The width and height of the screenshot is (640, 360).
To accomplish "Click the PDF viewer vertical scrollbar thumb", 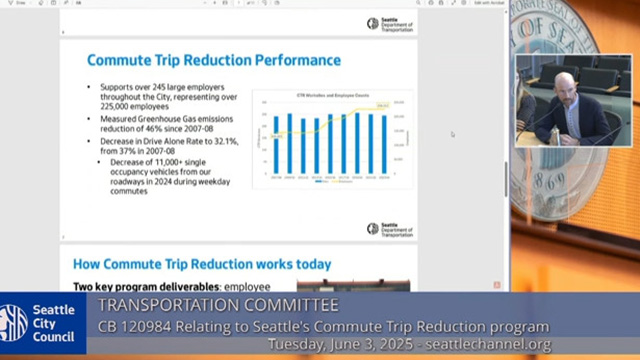I will point(506,179).
